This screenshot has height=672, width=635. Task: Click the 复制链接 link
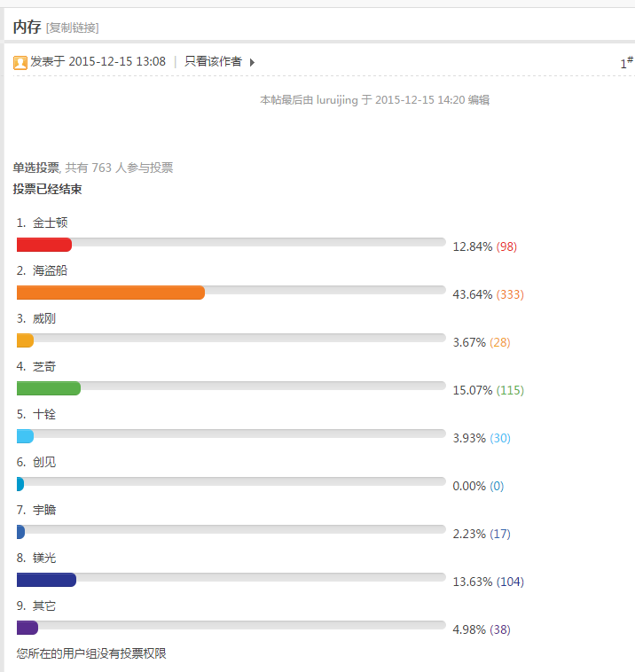point(73,27)
